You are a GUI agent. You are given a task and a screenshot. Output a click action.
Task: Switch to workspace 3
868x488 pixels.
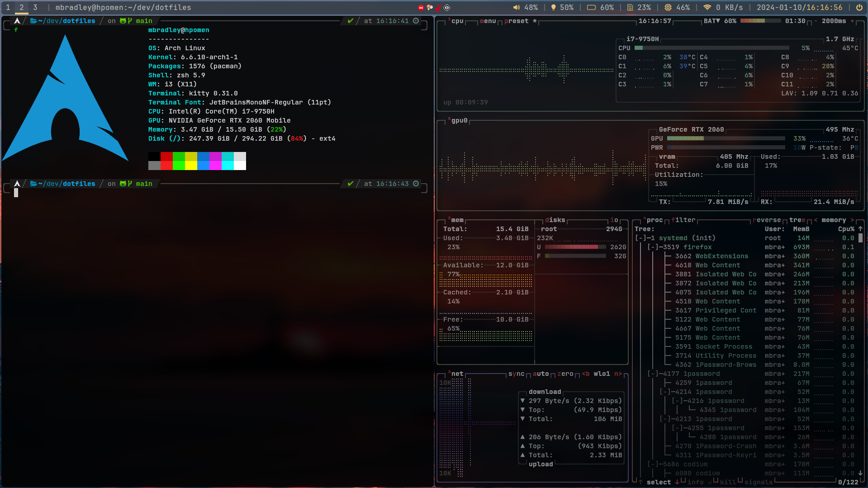pyautogui.click(x=35, y=8)
